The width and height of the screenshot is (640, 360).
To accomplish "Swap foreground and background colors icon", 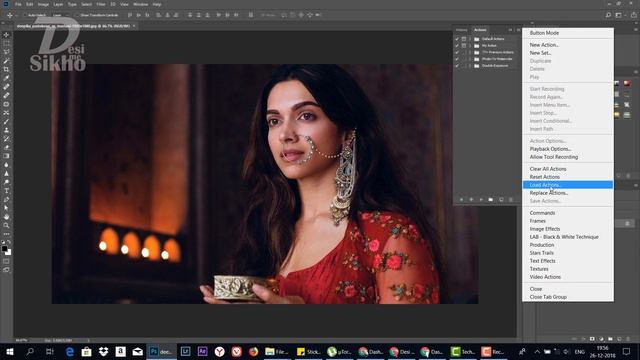I will [9, 242].
